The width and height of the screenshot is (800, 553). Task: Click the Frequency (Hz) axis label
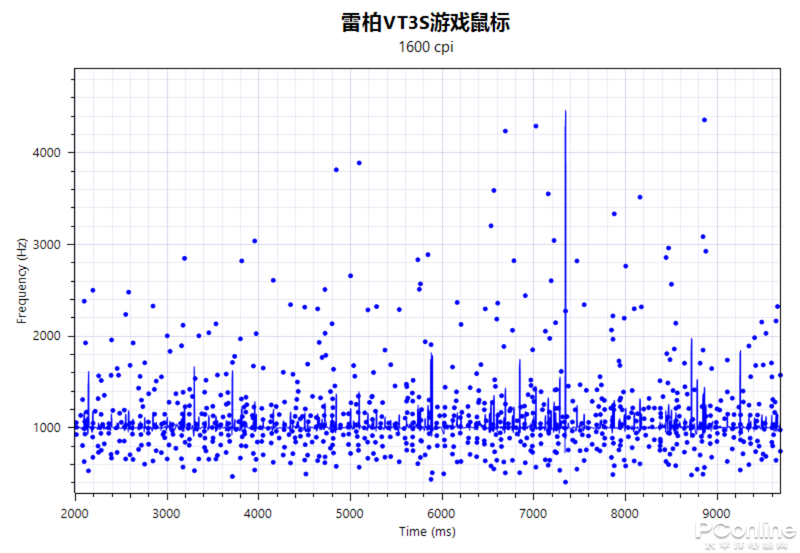pos(21,281)
